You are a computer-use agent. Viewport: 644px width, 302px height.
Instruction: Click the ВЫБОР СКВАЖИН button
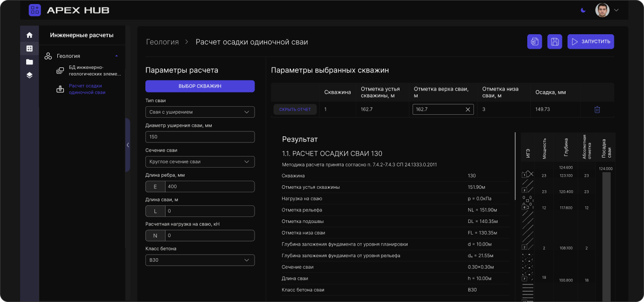click(200, 86)
